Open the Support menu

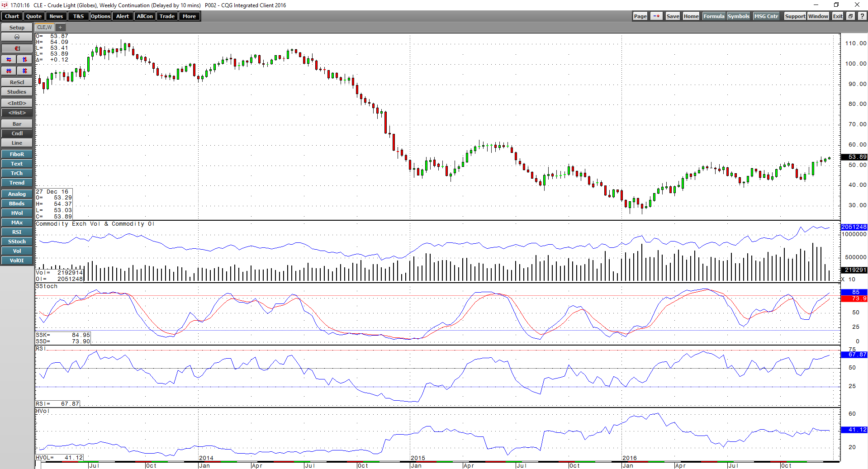click(x=795, y=16)
